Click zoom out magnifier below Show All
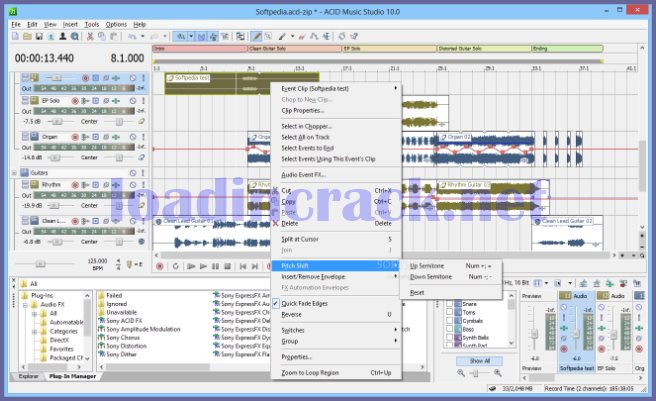 (461, 373)
